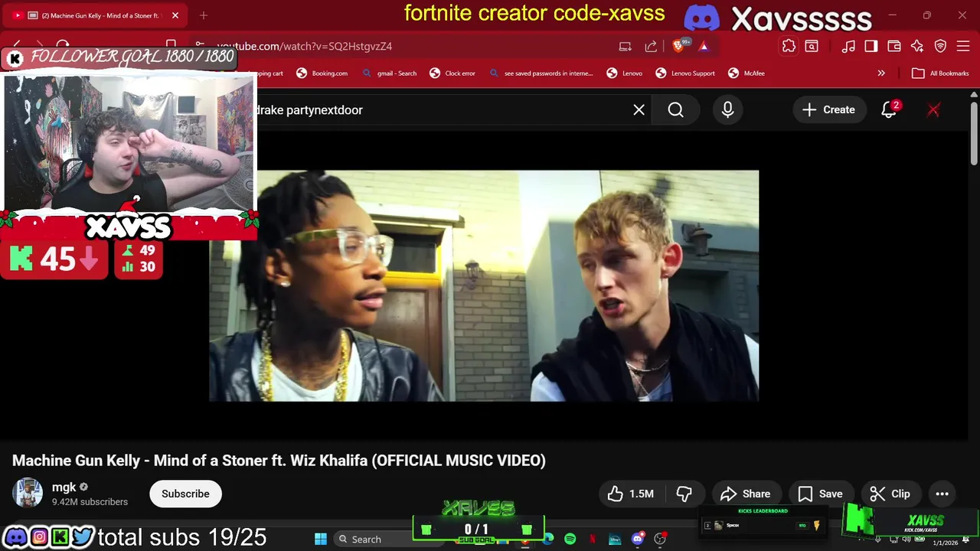Viewport: 980px width, 551px height.
Task: Open Extensions puzzle piece icon
Action: (x=789, y=46)
